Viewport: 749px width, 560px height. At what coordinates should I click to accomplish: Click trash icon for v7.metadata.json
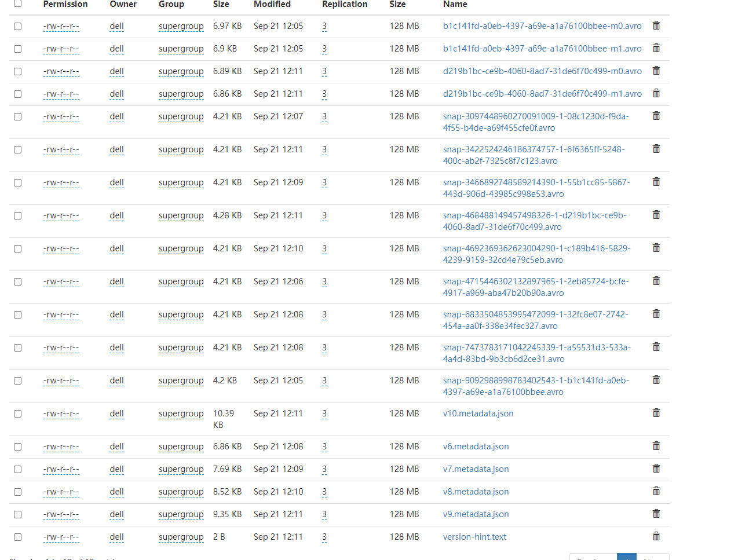pyautogui.click(x=656, y=469)
